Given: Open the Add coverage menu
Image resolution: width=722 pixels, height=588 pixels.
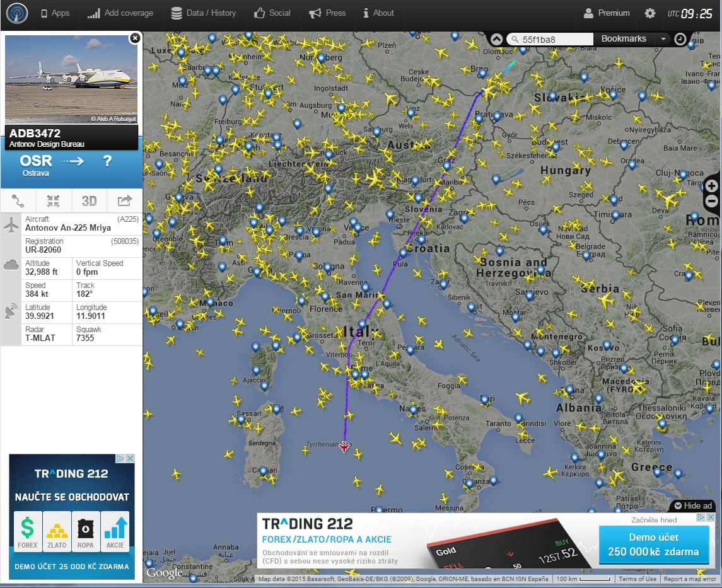Looking at the screenshot, I should click(x=120, y=13).
